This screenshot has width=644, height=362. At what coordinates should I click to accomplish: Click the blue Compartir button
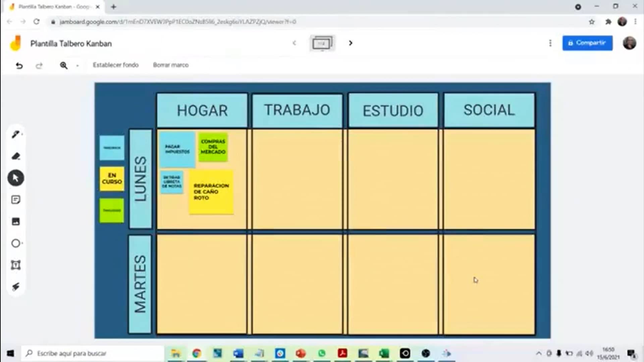point(587,43)
